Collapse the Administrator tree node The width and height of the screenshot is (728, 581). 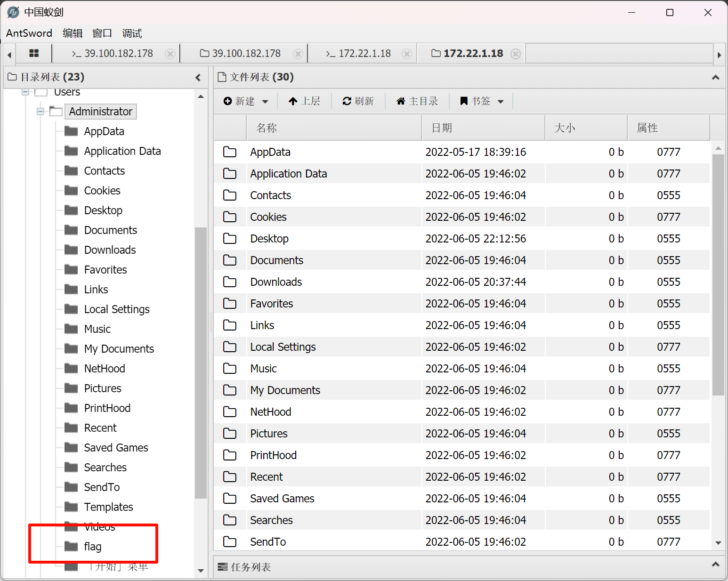[x=40, y=112]
